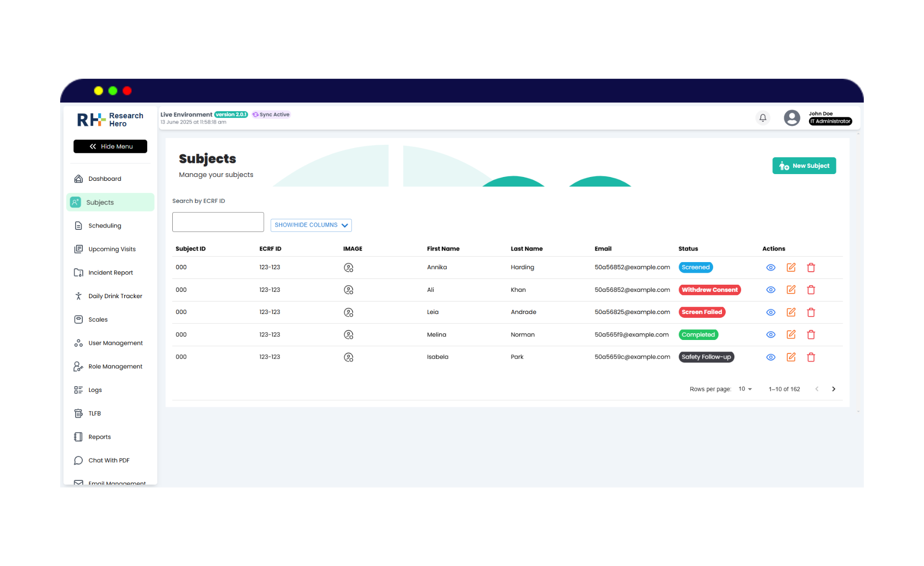This screenshot has height=566, width=924.
Task: Click the First Name column header
Action: (443, 249)
